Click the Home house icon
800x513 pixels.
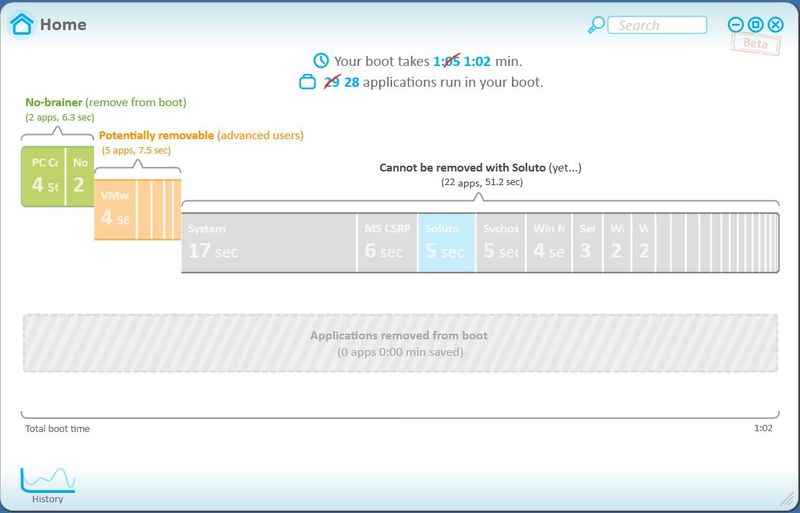point(21,24)
